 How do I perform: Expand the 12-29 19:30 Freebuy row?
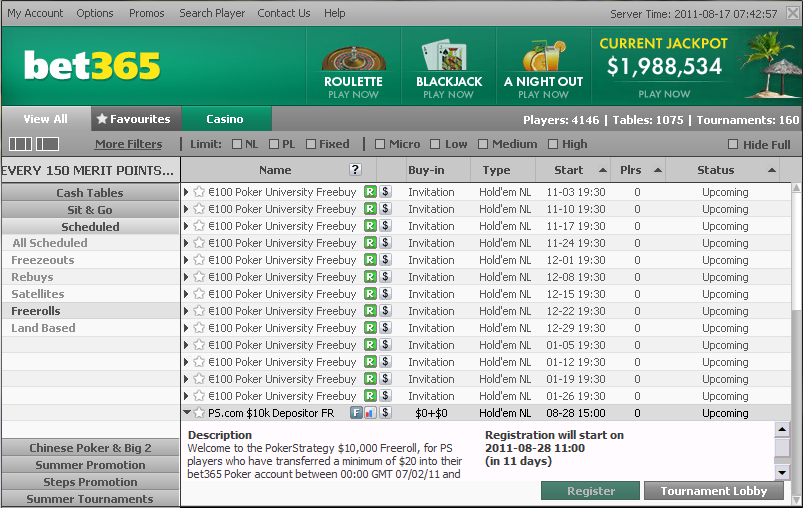(x=186, y=328)
